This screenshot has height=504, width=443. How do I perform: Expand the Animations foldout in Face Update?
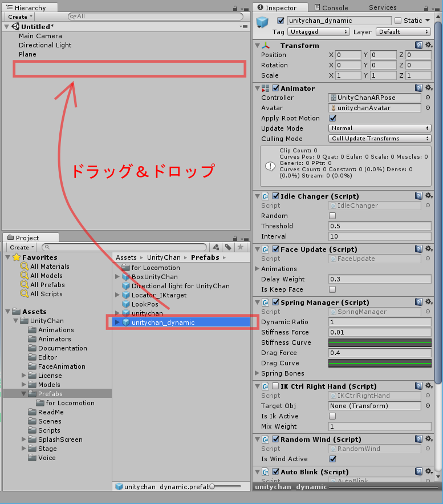[257, 269]
